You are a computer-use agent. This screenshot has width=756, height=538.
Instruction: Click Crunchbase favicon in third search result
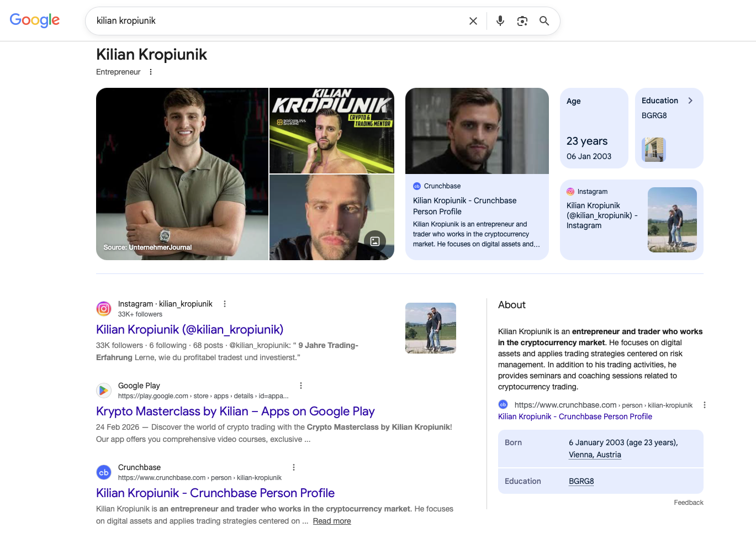[x=104, y=472]
